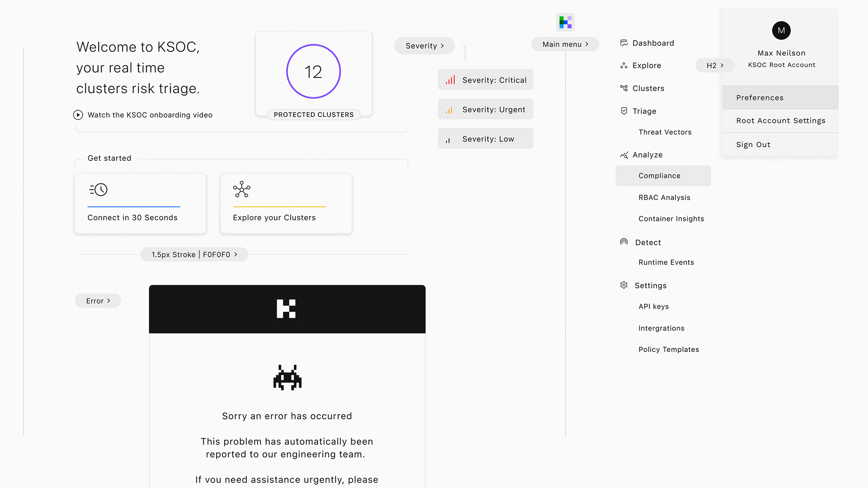Open Policy Templates submenu item
Screen dimensions: 868x488
[x=668, y=350]
